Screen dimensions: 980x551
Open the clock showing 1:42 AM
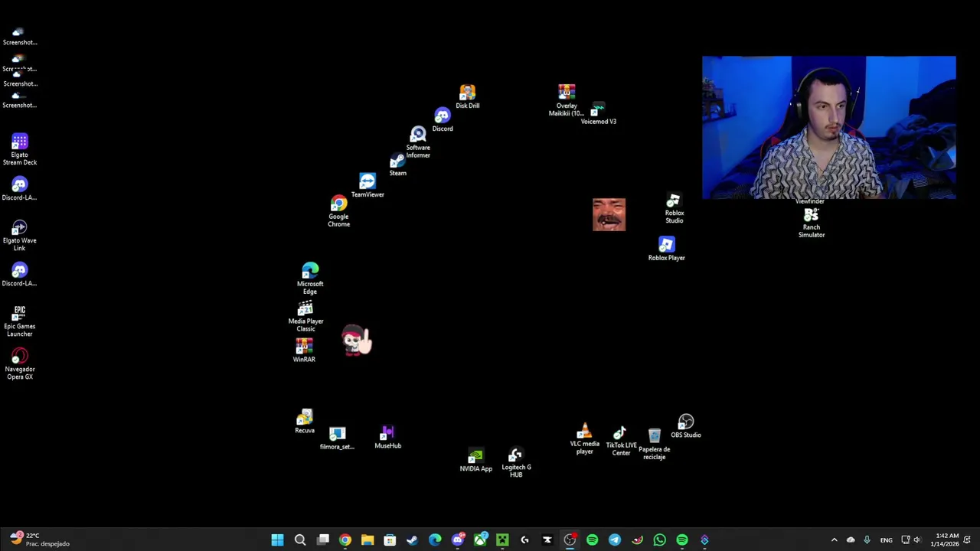945,540
